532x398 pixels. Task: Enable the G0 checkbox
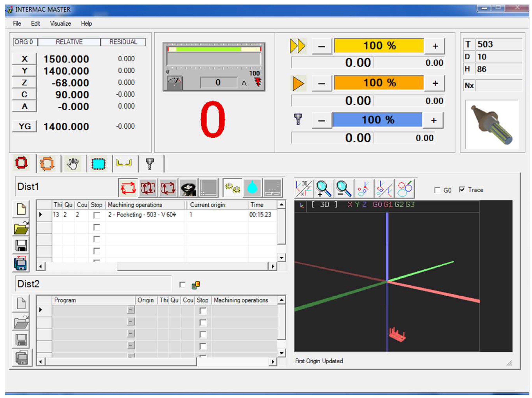coord(437,190)
